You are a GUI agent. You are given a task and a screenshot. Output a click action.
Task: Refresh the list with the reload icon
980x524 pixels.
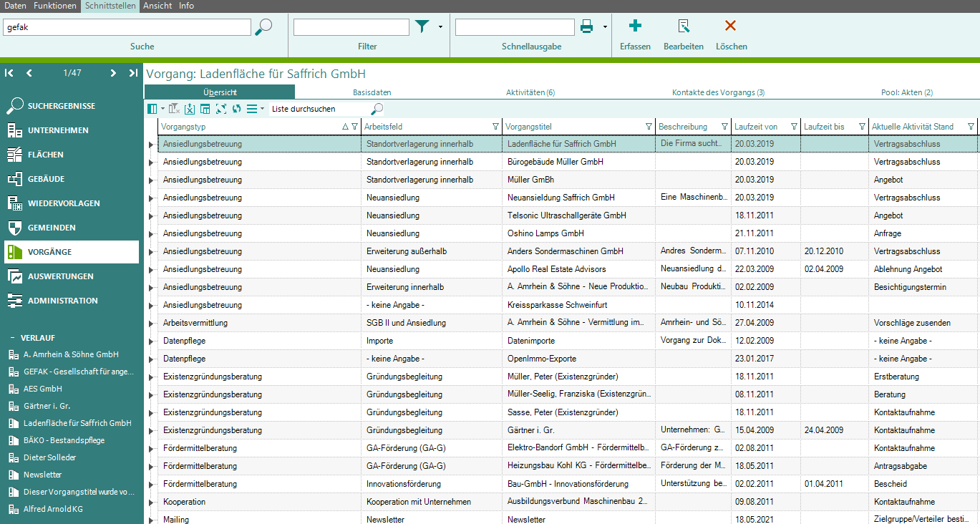point(236,109)
